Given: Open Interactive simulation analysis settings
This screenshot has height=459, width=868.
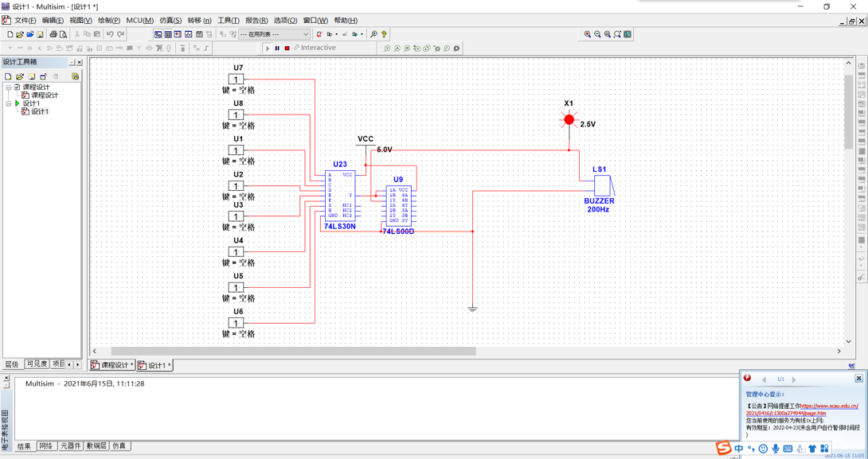Looking at the screenshot, I should point(315,48).
